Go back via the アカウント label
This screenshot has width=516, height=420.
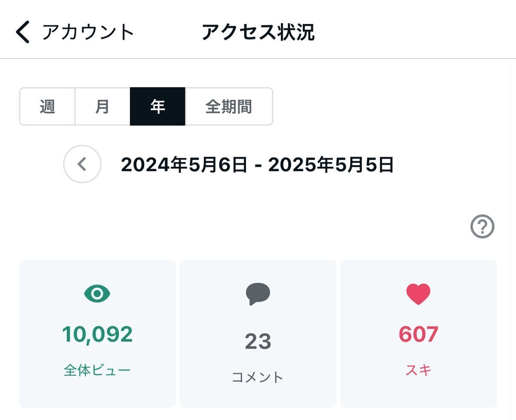point(88,33)
